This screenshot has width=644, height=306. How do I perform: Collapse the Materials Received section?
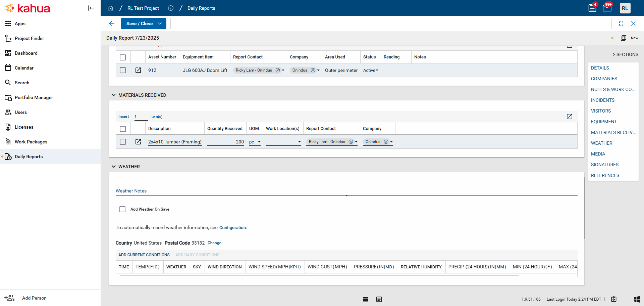tap(114, 95)
